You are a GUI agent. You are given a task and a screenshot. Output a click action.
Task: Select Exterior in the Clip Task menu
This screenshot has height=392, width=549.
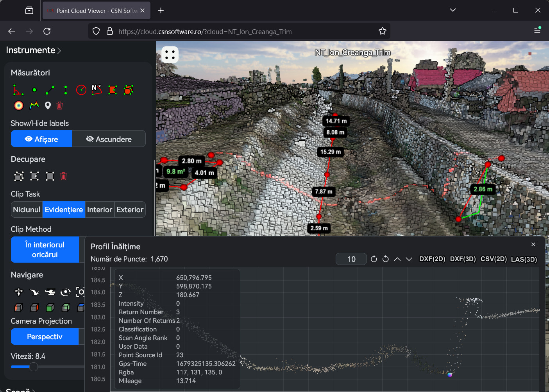130,209
